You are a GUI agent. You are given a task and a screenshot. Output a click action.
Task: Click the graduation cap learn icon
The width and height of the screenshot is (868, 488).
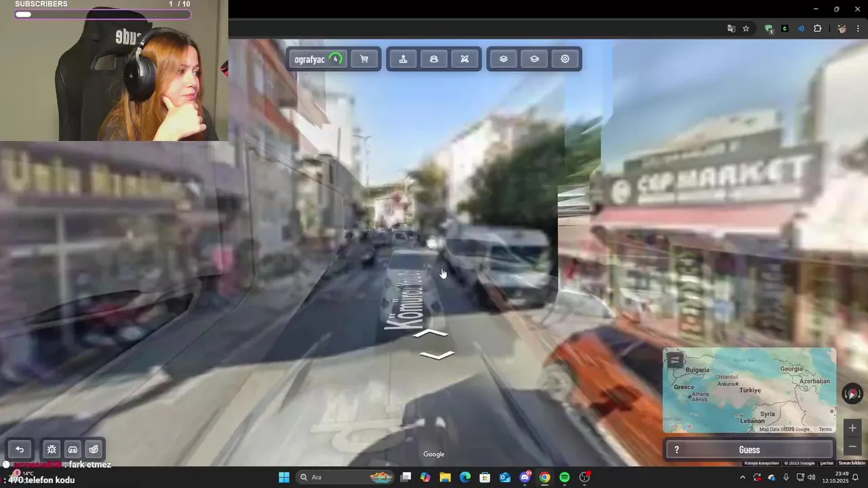click(534, 59)
